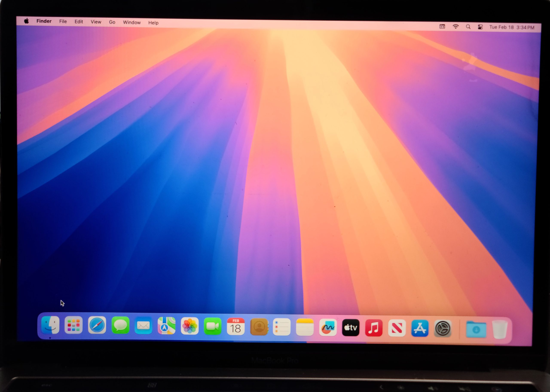Open Launchpad from the dock

tap(74, 325)
